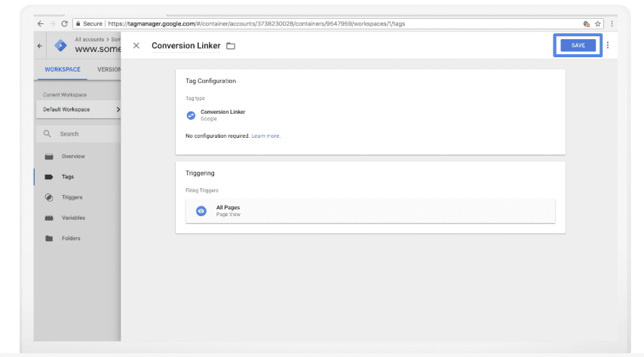Save the Conversion Linker tag
Image resolution: width=644 pixels, height=357 pixels.
578,45
